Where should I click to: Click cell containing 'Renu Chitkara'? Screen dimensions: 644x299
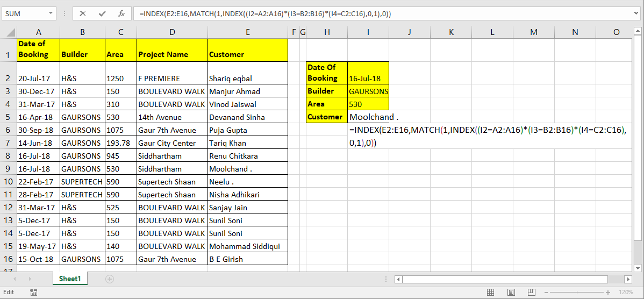(x=248, y=156)
